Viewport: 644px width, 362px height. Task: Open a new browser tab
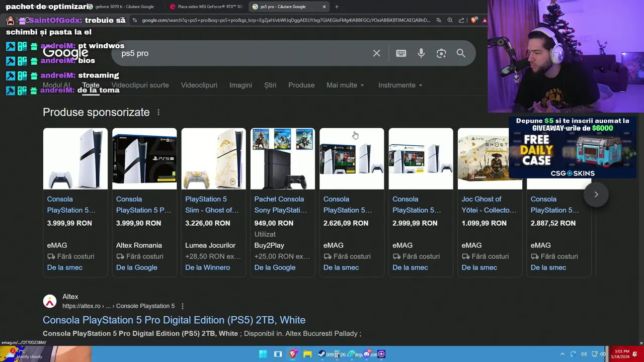pyautogui.click(x=337, y=7)
